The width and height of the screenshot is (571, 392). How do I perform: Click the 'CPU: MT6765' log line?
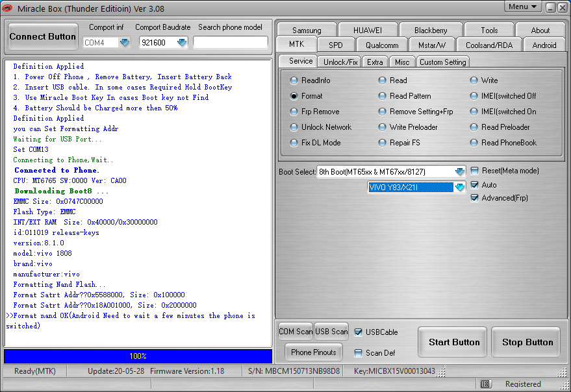coord(70,180)
